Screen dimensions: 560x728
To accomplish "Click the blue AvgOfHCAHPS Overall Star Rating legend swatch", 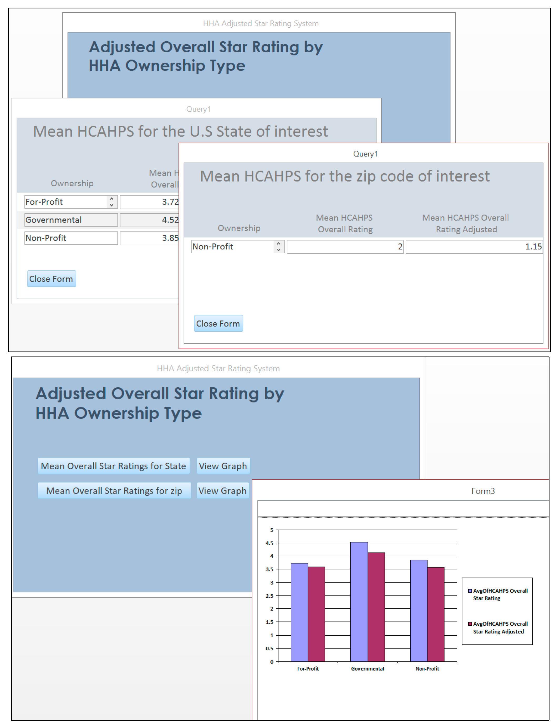I will 470,591.
